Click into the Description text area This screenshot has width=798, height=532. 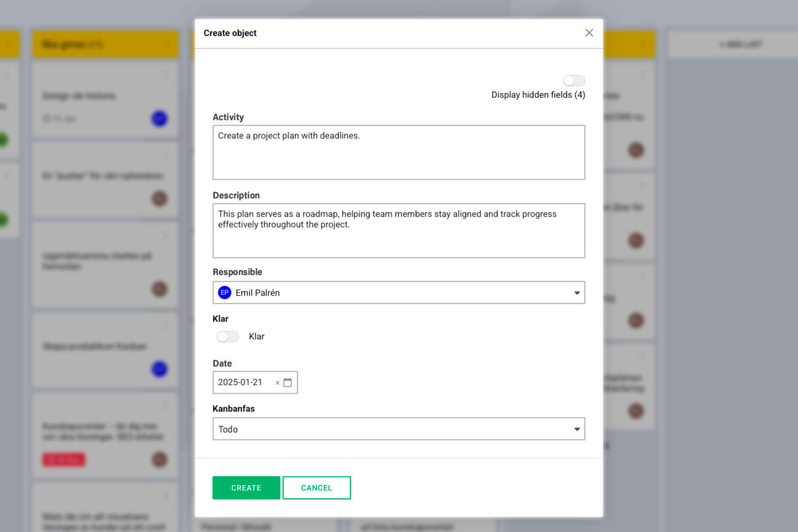pos(399,231)
